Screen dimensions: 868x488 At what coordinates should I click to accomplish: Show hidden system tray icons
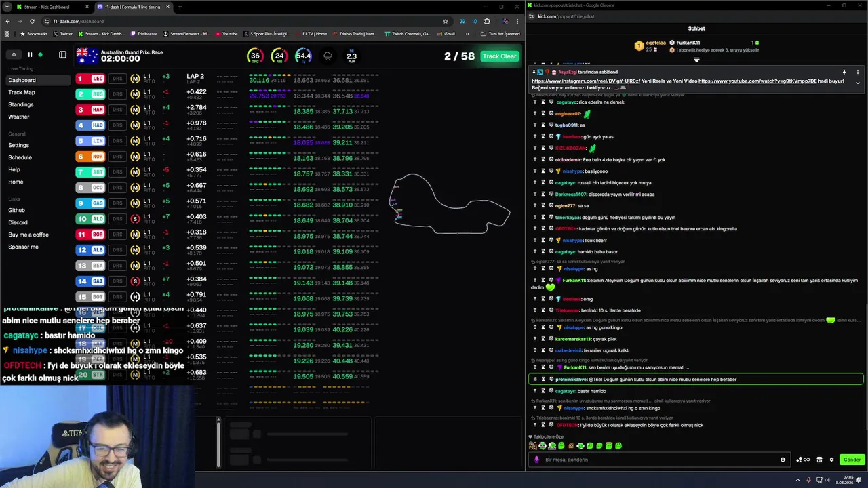(797, 480)
